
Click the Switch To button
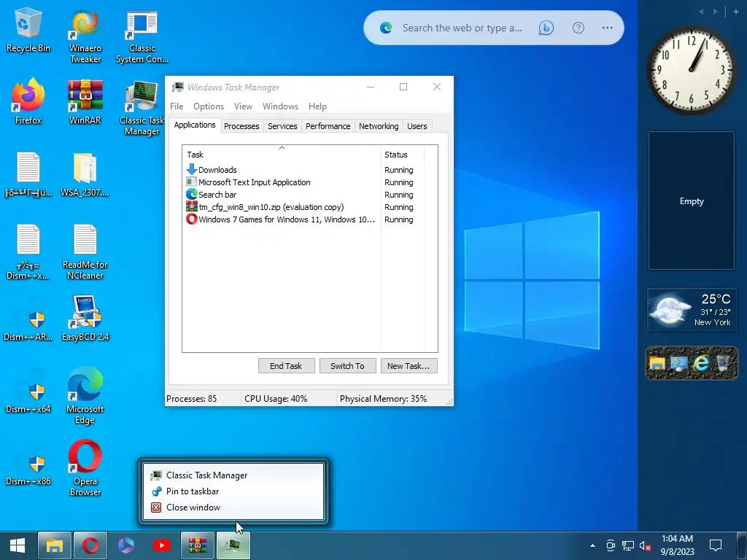tap(348, 366)
